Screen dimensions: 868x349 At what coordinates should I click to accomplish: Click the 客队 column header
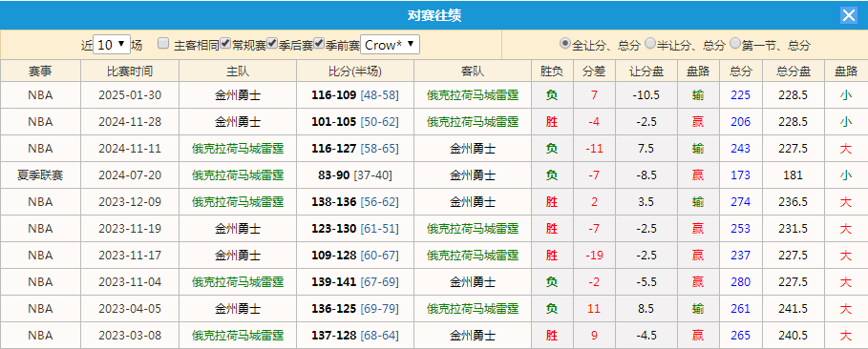point(473,71)
